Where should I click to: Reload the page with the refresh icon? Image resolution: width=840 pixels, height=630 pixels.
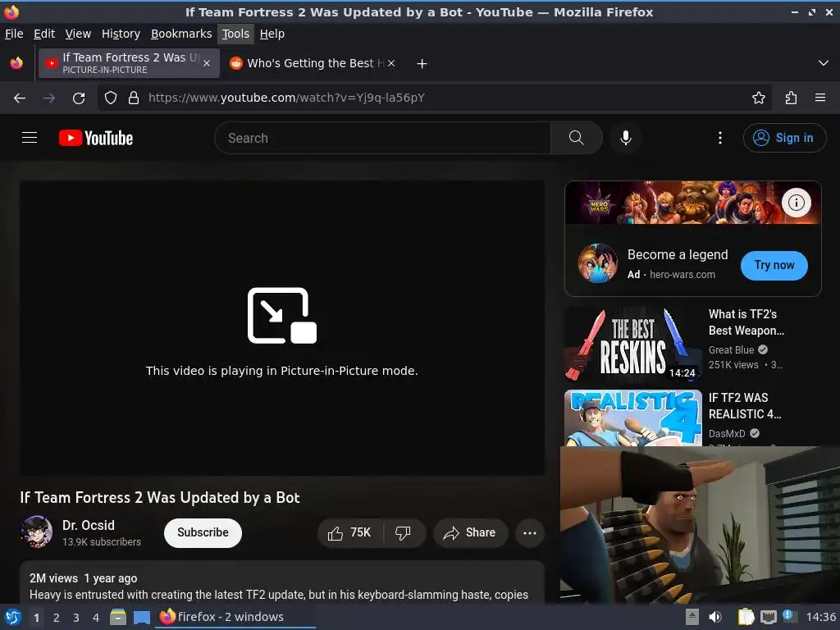79,98
